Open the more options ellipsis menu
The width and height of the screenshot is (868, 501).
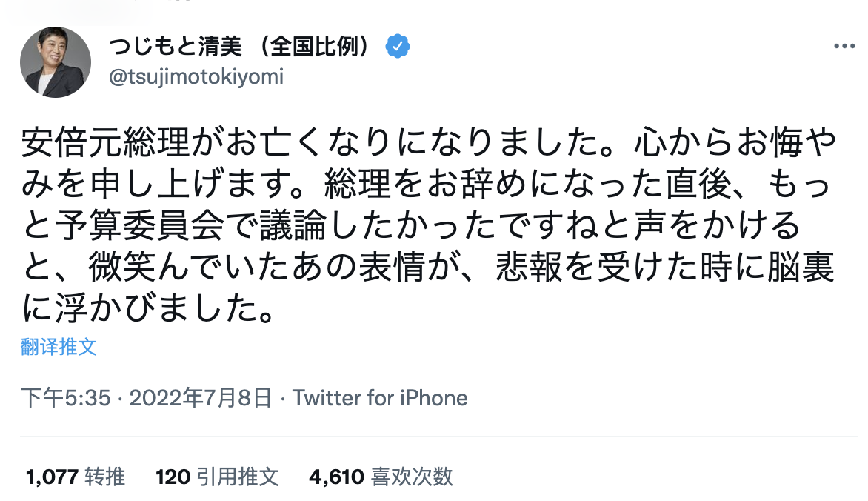844,46
